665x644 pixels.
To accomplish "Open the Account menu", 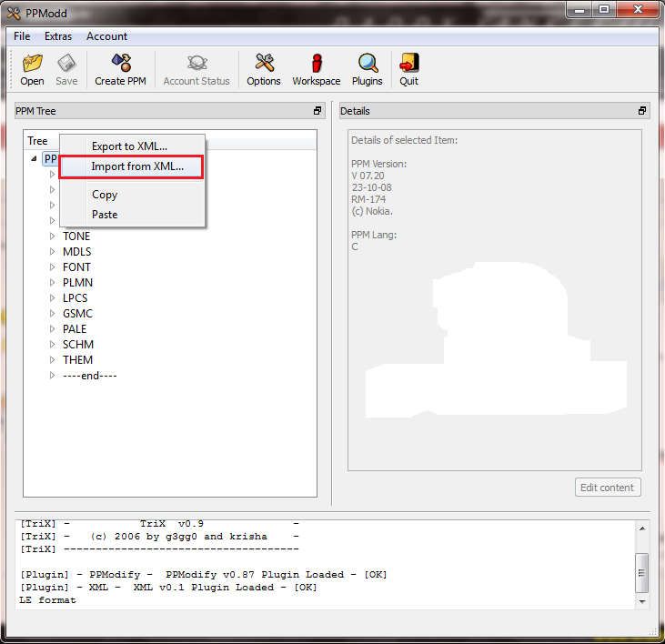I will 106,36.
